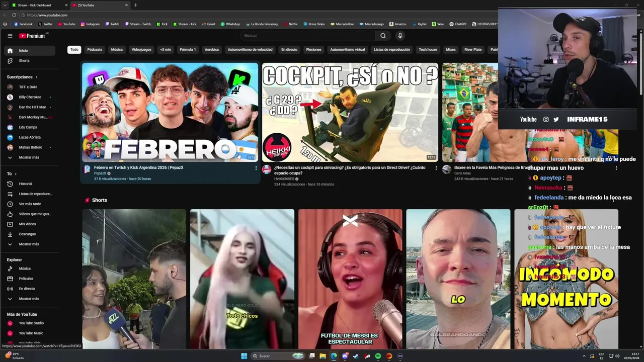Screen dimensions: 644x362
Task: Open the Netflix bookmark
Action: coord(290,24)
